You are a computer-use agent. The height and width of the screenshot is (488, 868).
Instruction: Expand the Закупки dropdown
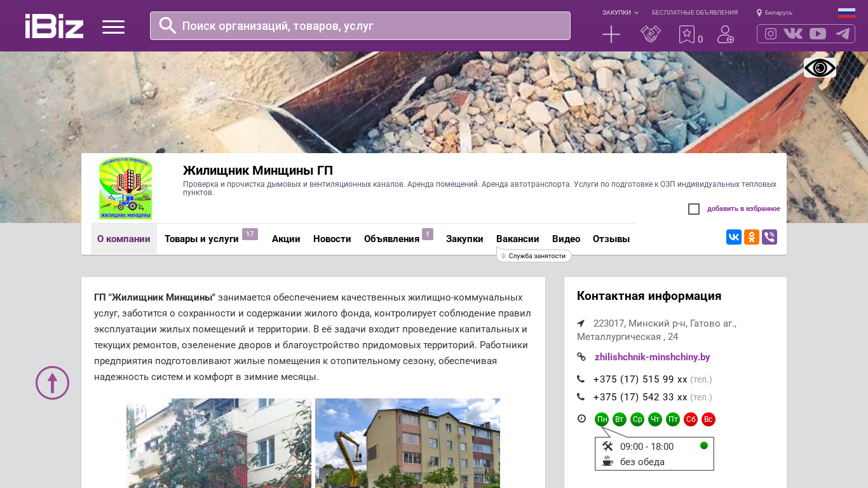tap(620, 13)
